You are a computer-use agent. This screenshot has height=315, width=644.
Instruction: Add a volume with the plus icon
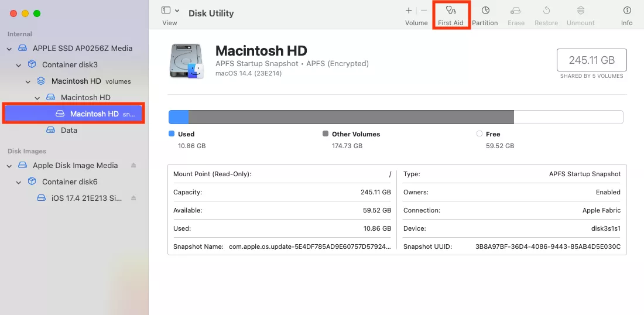click(x=409, y=11)
